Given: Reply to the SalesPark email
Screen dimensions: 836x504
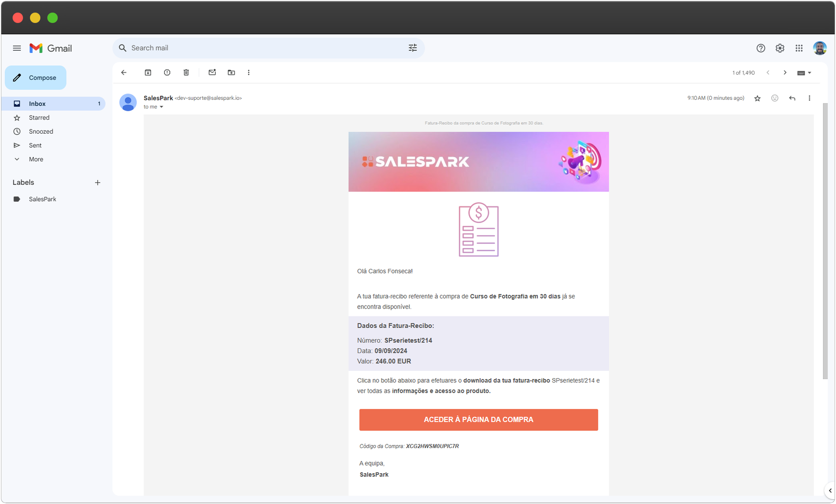Looking at the screenshot, I should (x=792, y=98).
